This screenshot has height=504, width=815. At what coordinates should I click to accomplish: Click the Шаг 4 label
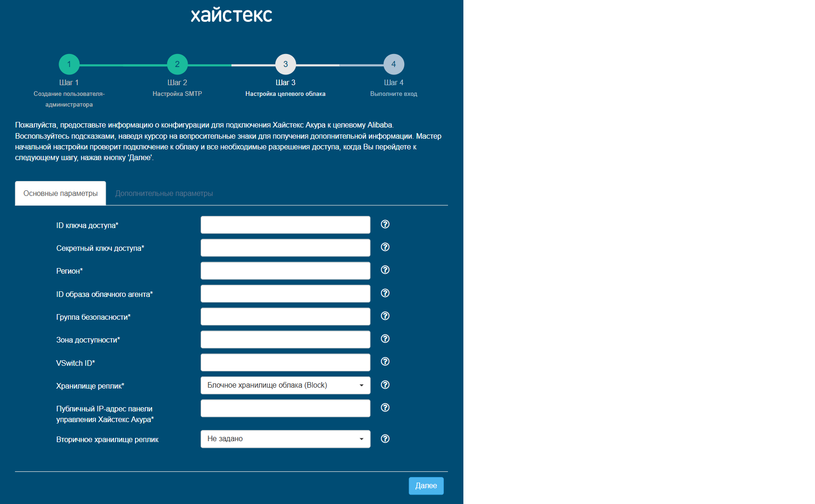[x=394, y=82]
